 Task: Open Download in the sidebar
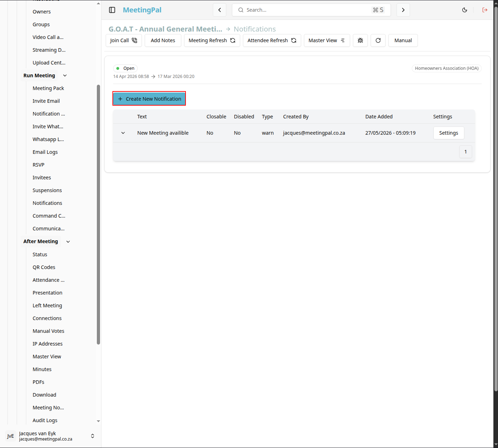coord(44,395)
